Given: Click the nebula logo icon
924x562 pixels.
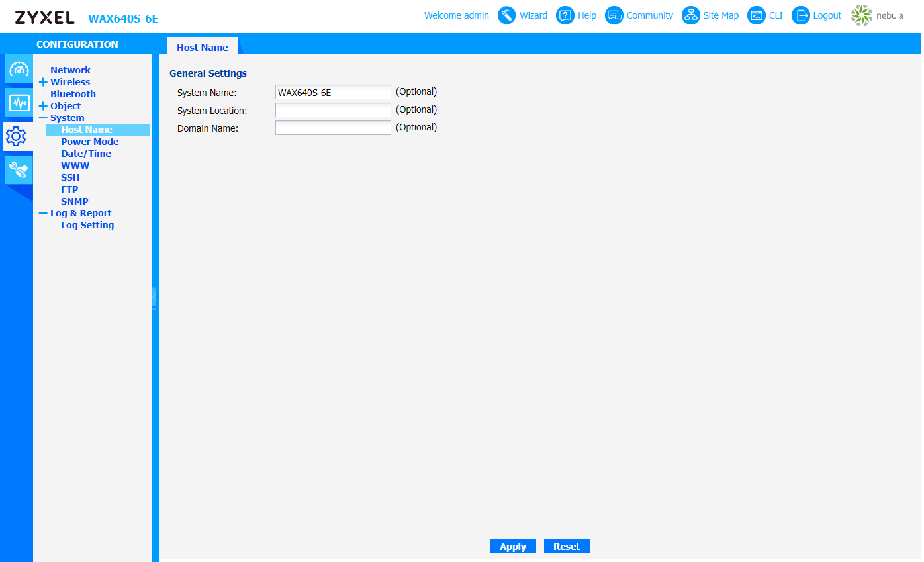Looking at the screenshot, I should (862, 15).
